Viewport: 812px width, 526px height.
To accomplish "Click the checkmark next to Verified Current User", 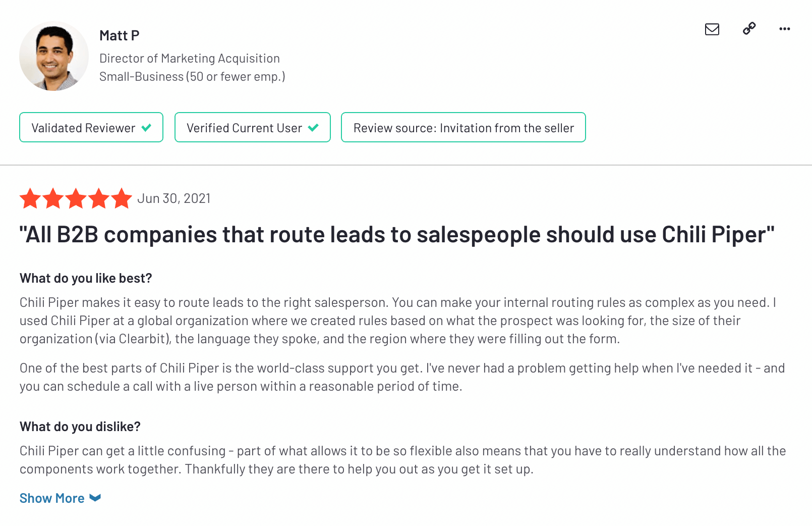I will (x=313, y=128).
